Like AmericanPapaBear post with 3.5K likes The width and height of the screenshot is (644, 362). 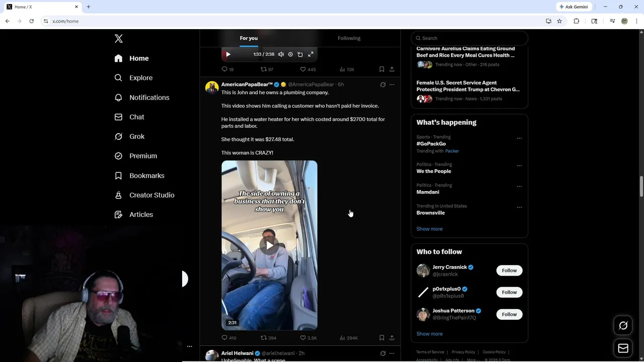308,338
